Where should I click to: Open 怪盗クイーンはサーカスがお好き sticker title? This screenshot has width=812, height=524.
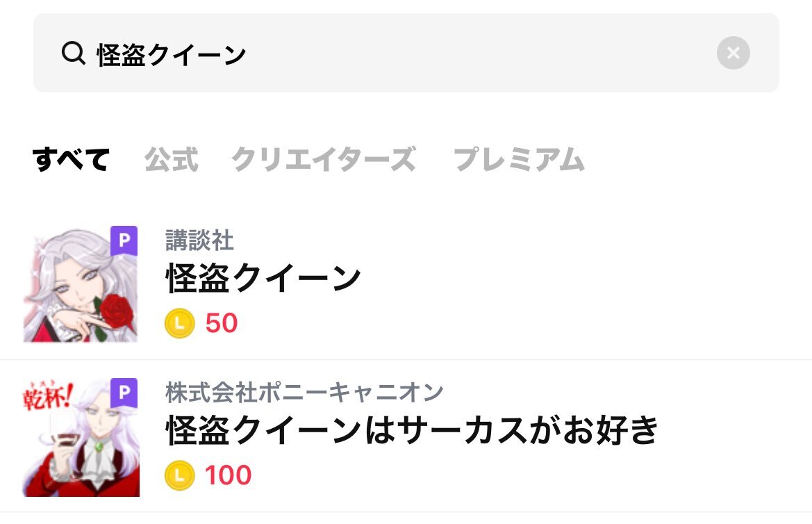coord(412,431)
